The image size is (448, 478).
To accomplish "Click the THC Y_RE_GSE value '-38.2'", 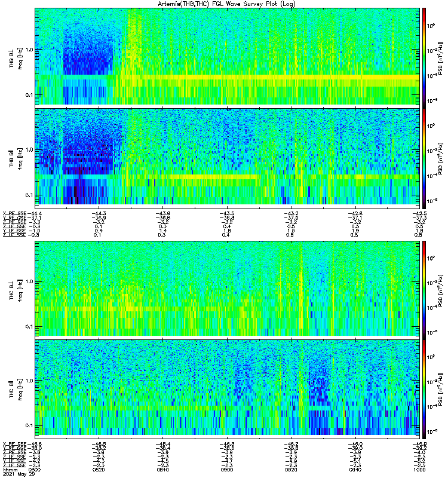I will pos(99,448).
